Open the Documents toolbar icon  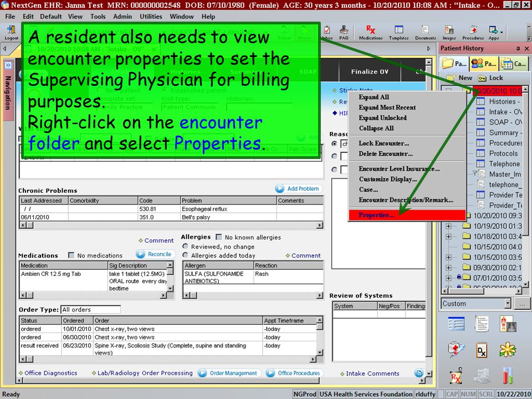(425, 33)
